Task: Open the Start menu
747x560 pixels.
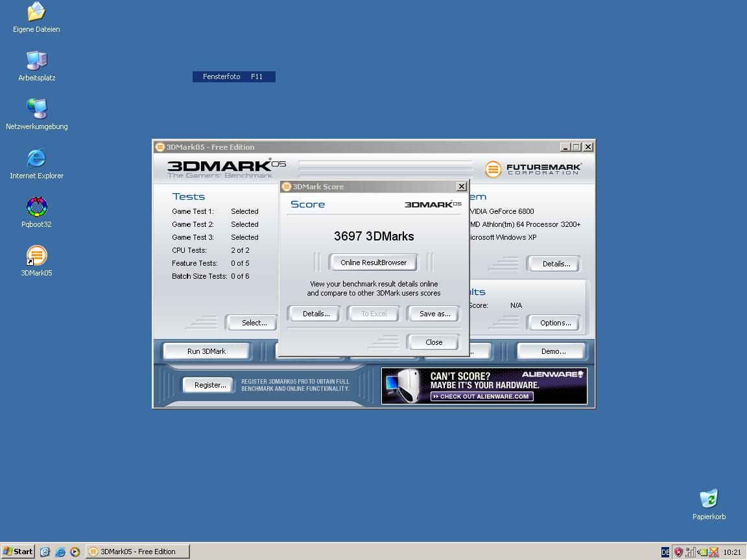Action: coord(18,552)
